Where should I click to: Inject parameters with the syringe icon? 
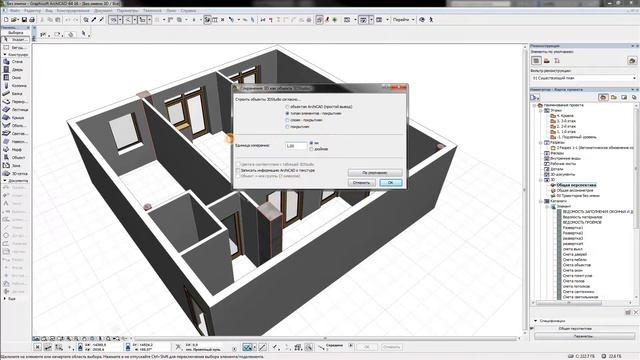tap(102, 20)
